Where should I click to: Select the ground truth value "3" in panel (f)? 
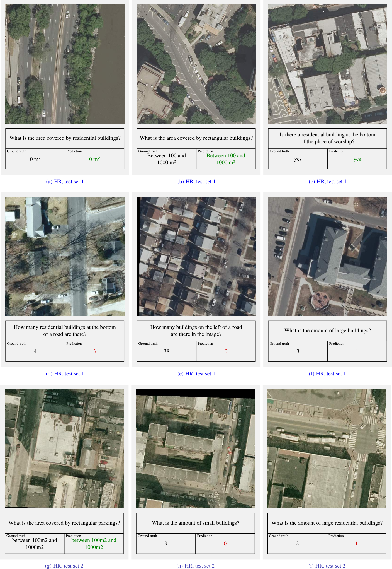pos(298,351)
